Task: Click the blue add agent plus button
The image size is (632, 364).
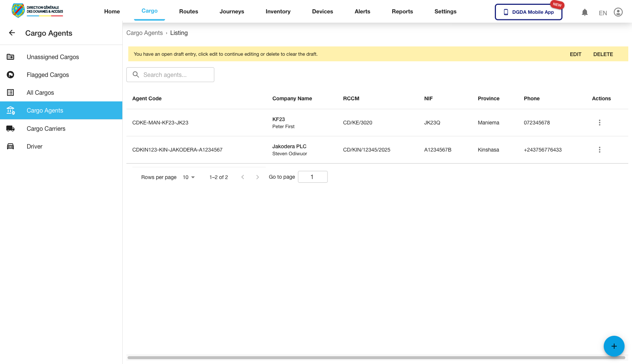Action: 614,346
